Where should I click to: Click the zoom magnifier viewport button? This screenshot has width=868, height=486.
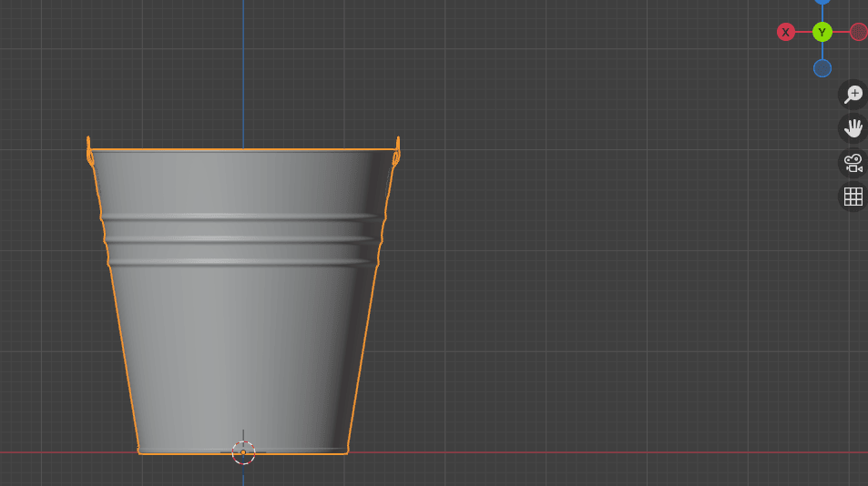coord(853,94)
